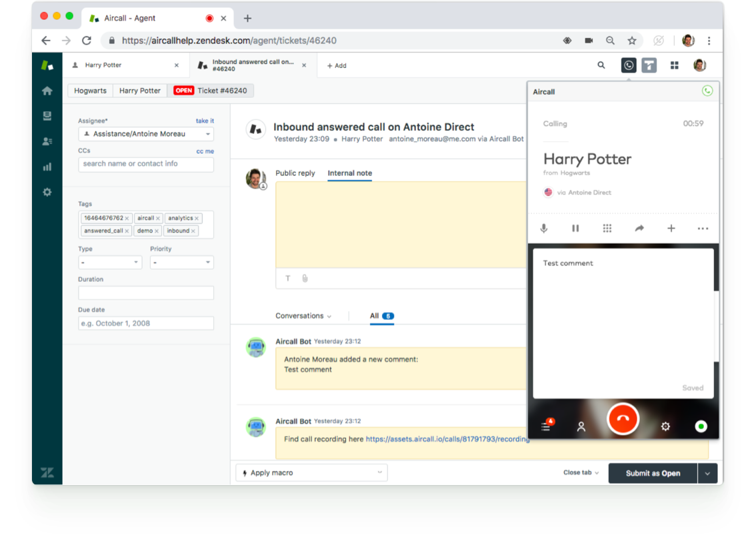Remove the inbound tag
Viewport: 756px width, 549px height.
click(x=193, y=231)
